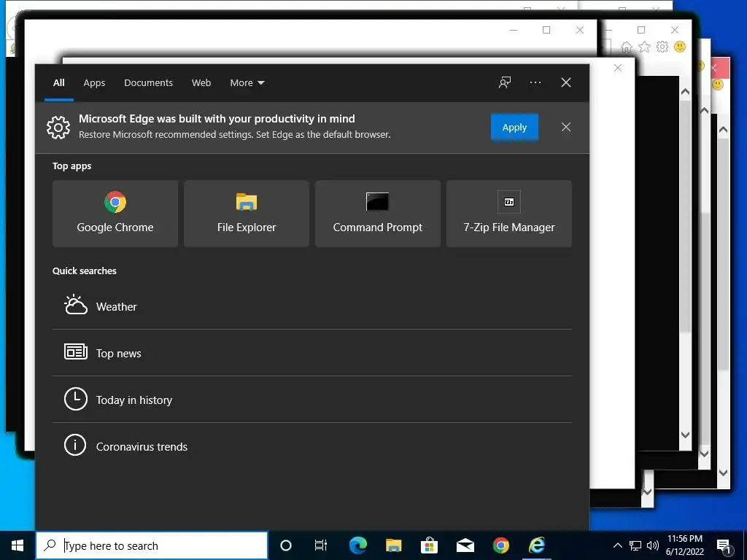
Task: Launch File Explorer from Top apps
Action: [247, 214]
